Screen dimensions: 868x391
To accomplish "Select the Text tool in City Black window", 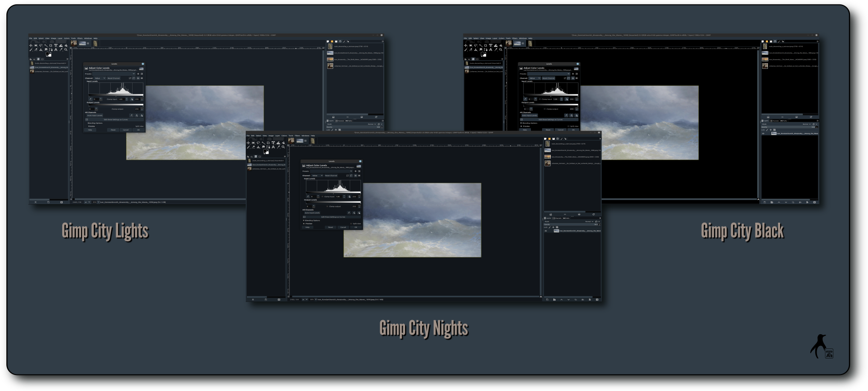I will [x=490, y=49].
